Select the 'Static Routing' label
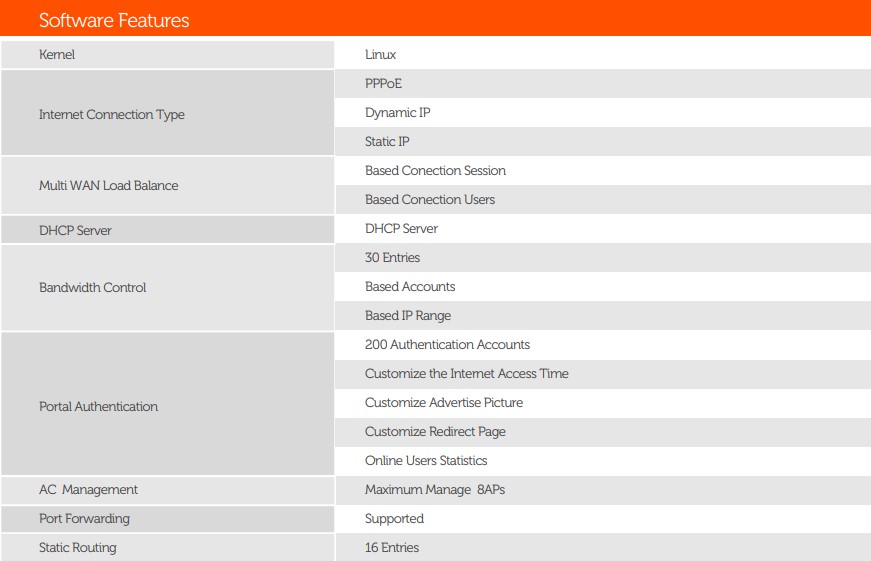The height and width of the screenshot is (561, 871). coord(78,548)
